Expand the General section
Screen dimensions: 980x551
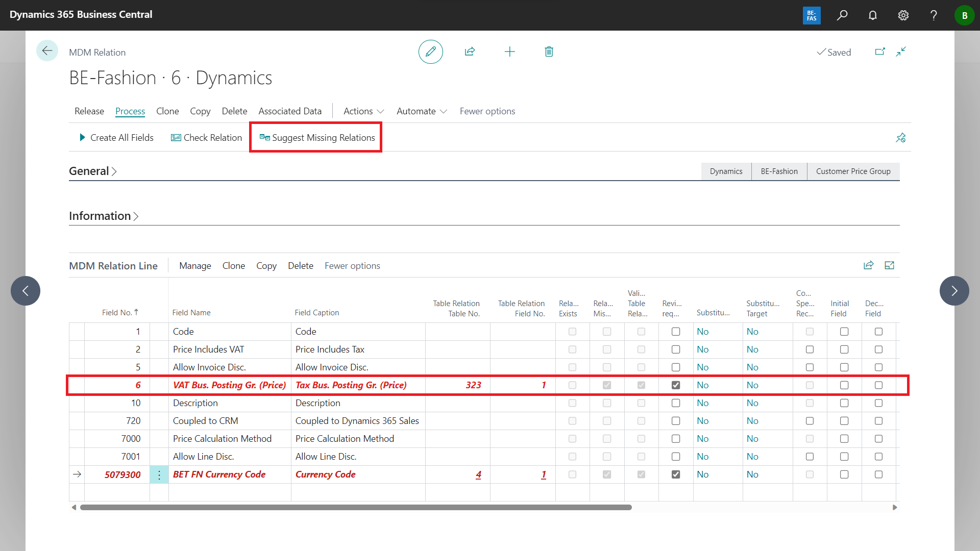coord(93,171)
